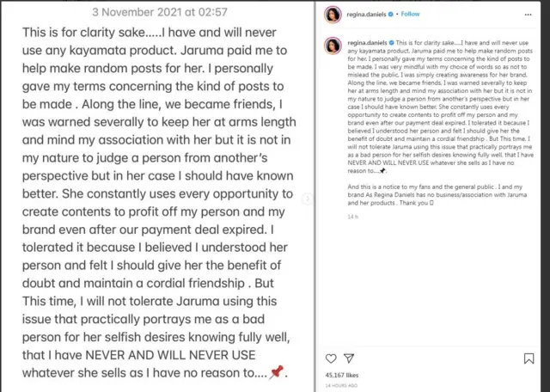Go to the next image using arrow
Viewport: 550px width, 392px height.
308,199
